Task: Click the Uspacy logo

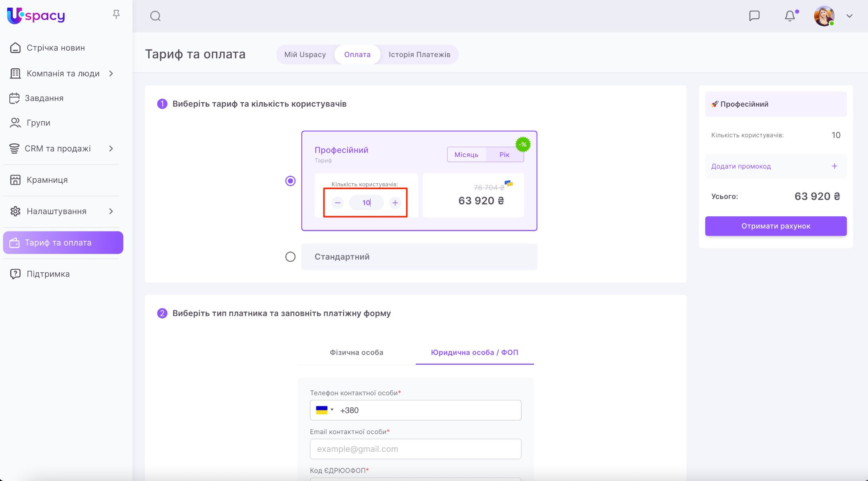Action: tap(36, 16)
